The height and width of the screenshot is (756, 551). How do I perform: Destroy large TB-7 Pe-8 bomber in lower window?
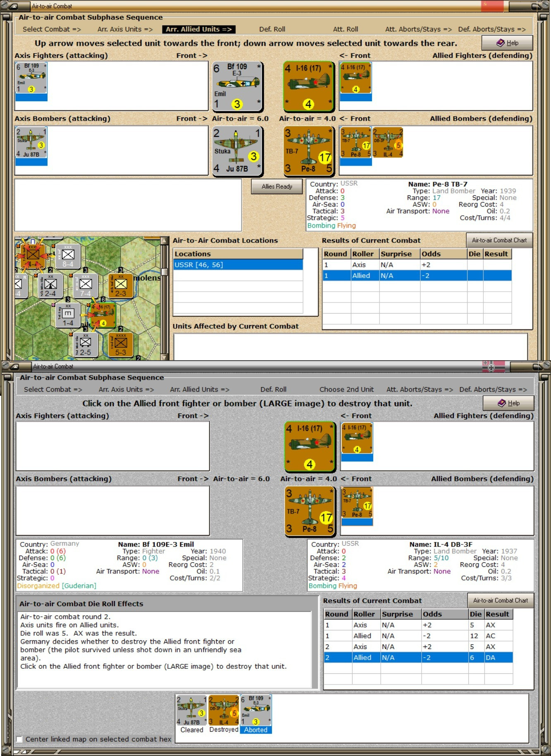pyautogui.click(x=310, y=511)
